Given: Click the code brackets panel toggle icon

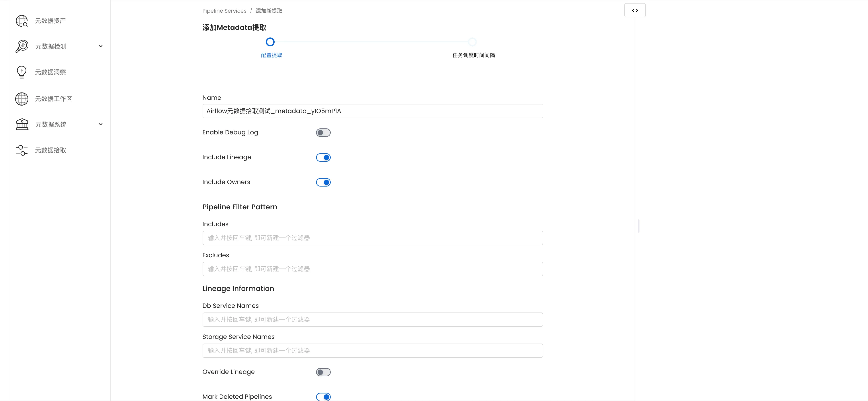Looking at the screenshot, I should [x=635, y=10].
